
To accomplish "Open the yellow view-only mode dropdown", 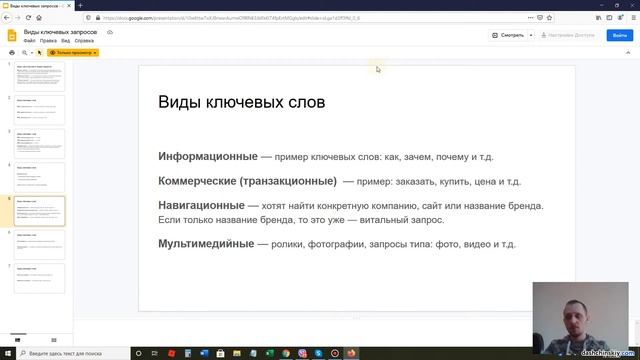I will click(x=73, y=53).
